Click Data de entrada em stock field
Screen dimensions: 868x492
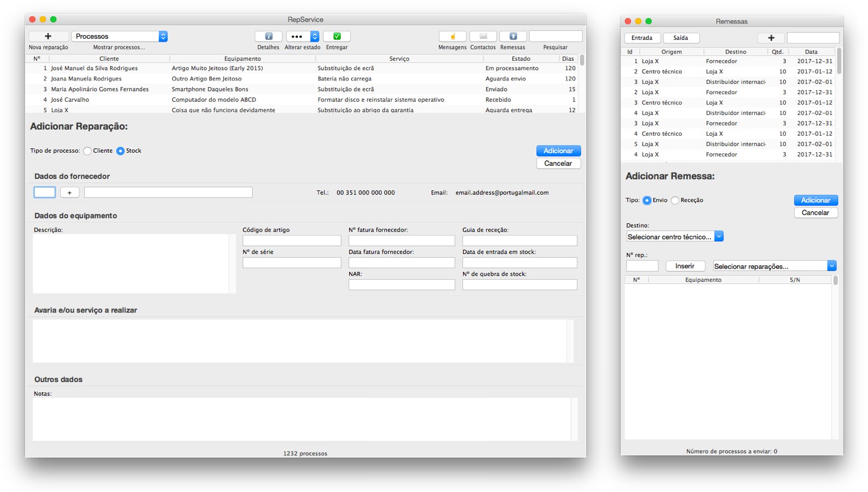[520, 263]
